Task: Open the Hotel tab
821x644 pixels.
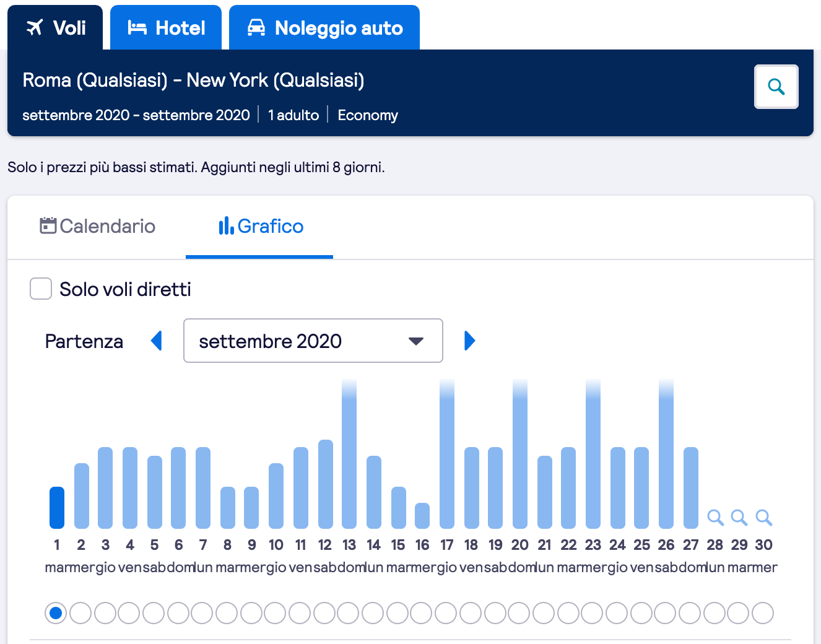Action: [166, 27]
